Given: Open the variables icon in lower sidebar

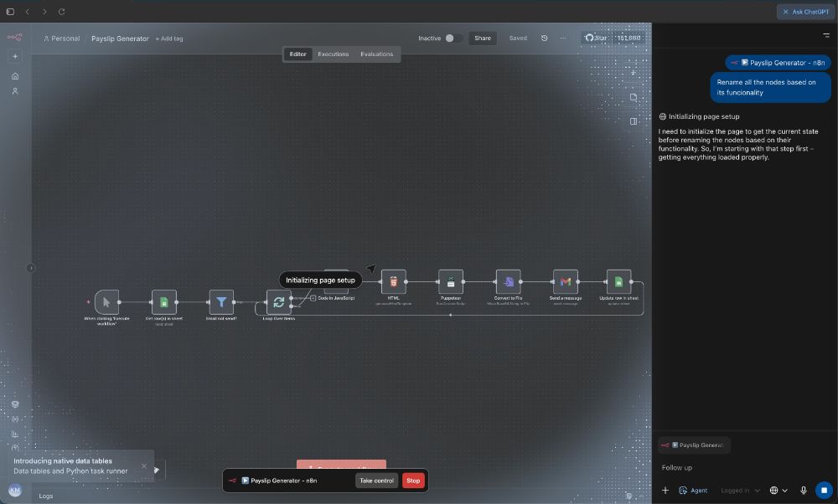Looking at the screenshot, I should [15, 419].
